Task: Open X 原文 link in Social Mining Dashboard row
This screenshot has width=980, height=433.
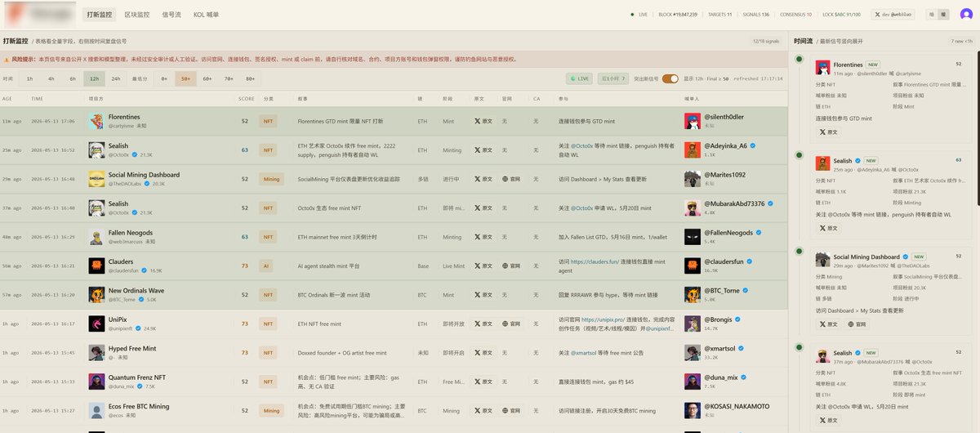Action: (483, 178)
